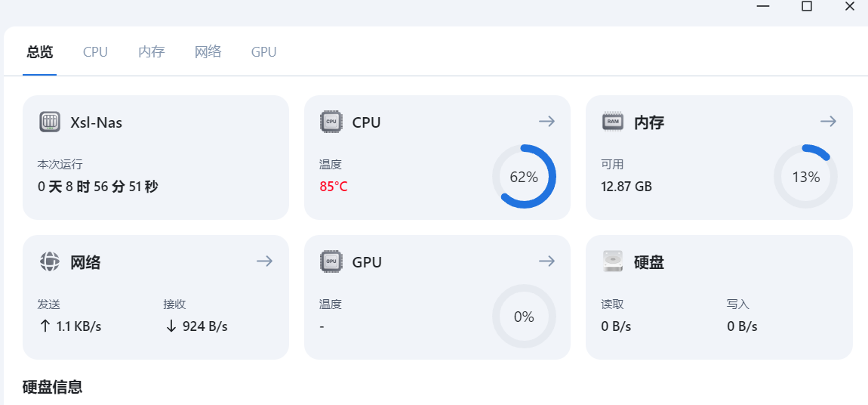The width and height of the screenshot is (868, 405).
Task: Select the 总览 overview tab
Action: (x=40, y=52)
